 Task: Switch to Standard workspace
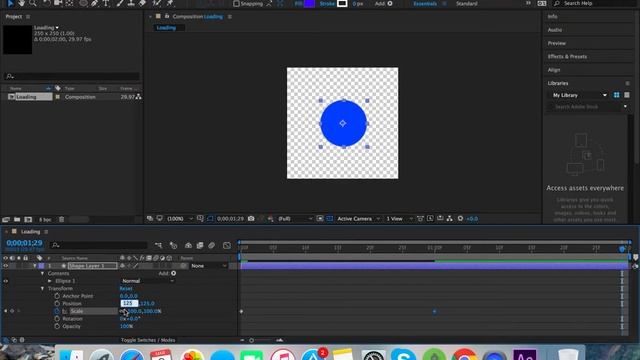467,4
